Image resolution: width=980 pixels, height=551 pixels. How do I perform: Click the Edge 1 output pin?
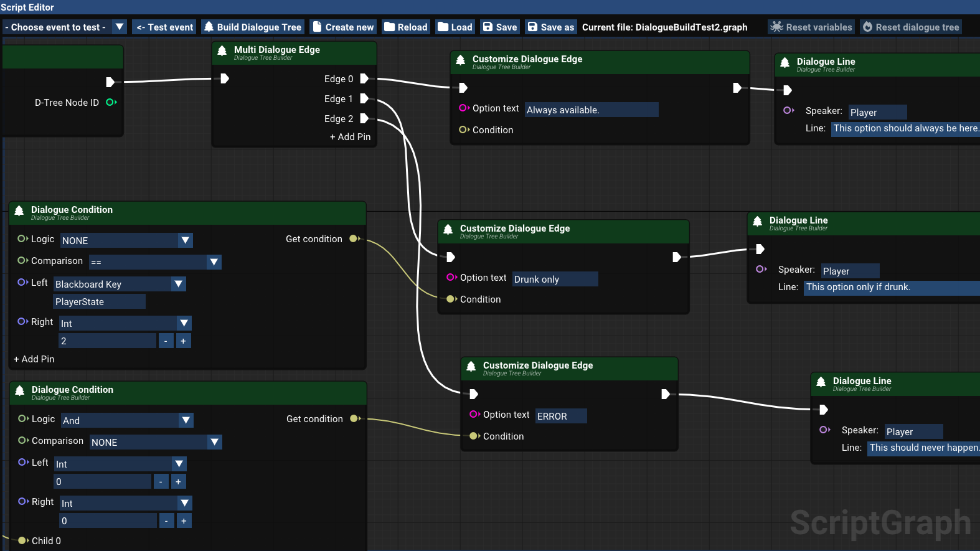[x=364, y=99]
